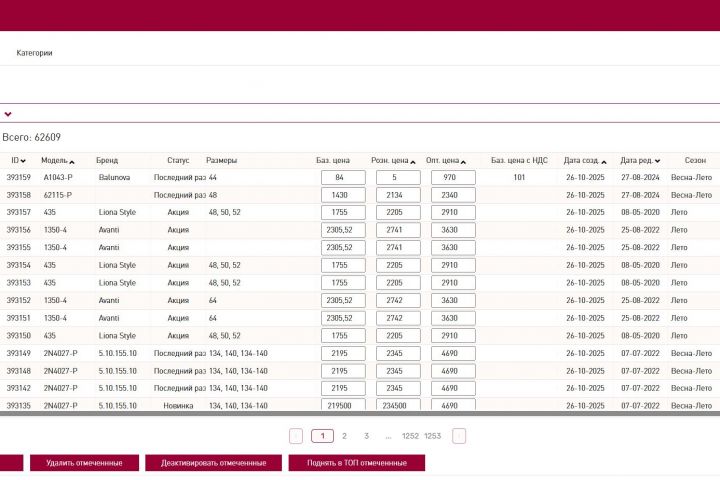Viewport: 720px width, 480px height.
Task: Go to previous page arrow button
Action: [x=296, y=436]
